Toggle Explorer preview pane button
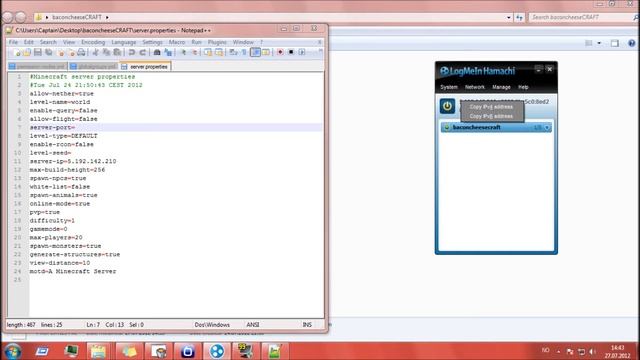640x360 pixels. (615, 43)
